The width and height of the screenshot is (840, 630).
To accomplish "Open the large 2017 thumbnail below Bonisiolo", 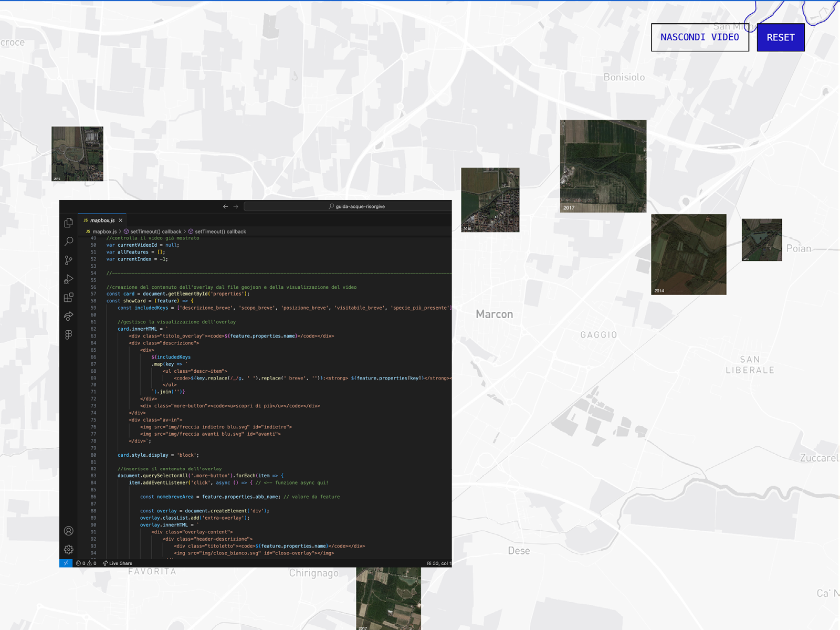I will tap(603, 166).
